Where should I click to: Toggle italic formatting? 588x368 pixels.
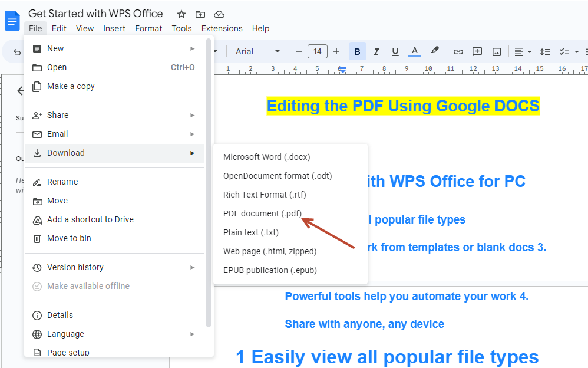click(376, 51)
